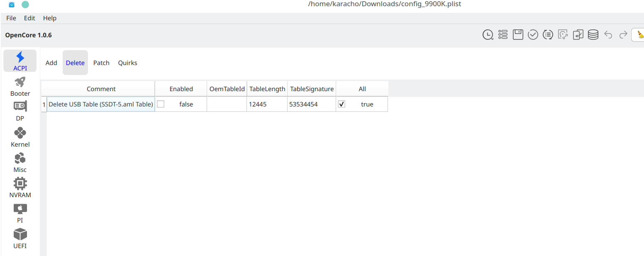
Task: Click the TableLength column header
Action: [x=267, y=89]
